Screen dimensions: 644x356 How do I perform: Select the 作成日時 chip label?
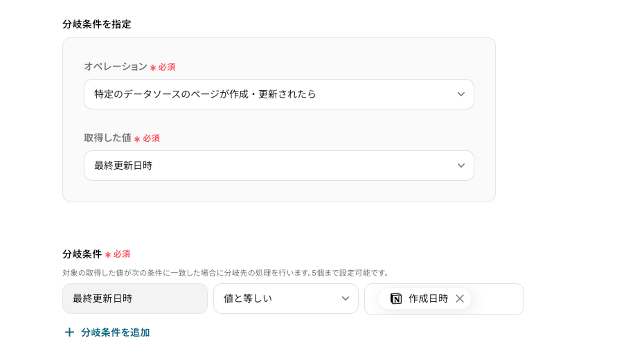428,299
